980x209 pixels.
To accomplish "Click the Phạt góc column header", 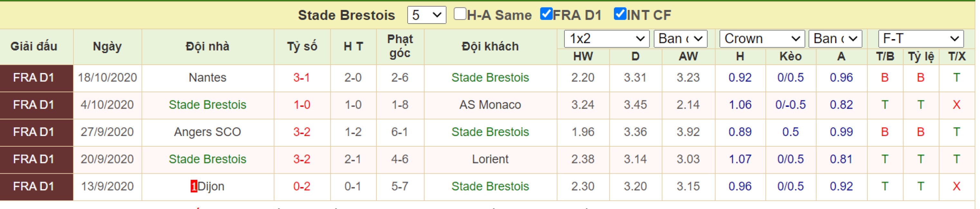I will (x=400, y=46).
